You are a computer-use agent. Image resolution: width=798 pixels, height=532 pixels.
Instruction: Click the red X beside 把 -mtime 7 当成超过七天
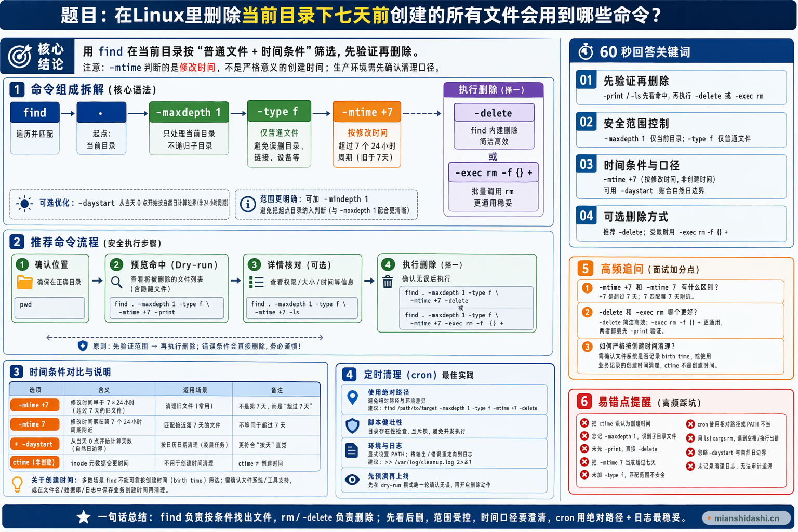pyautogui.click(x=584, y=462)
